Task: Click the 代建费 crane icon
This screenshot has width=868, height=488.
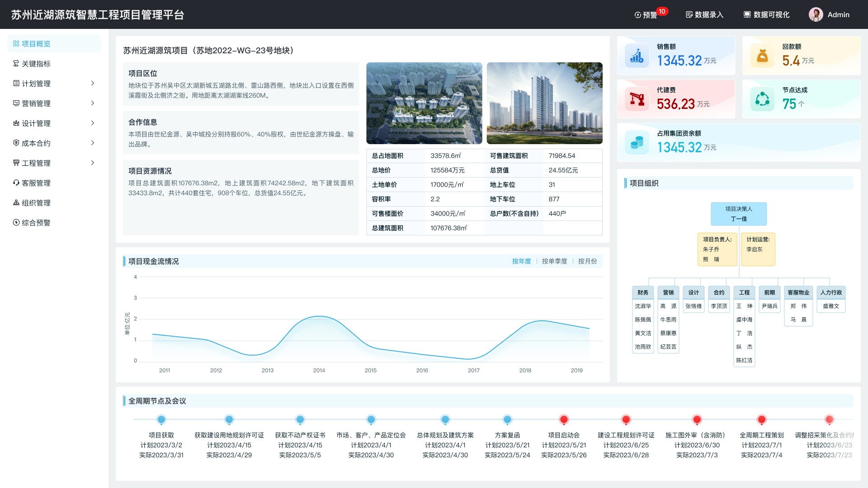Action: pyautogui.click(x=637, y=99)
